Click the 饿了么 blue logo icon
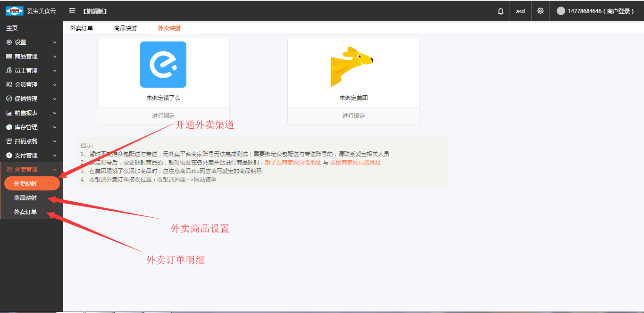This screenshot has width=644, height=313. point(163,65)
